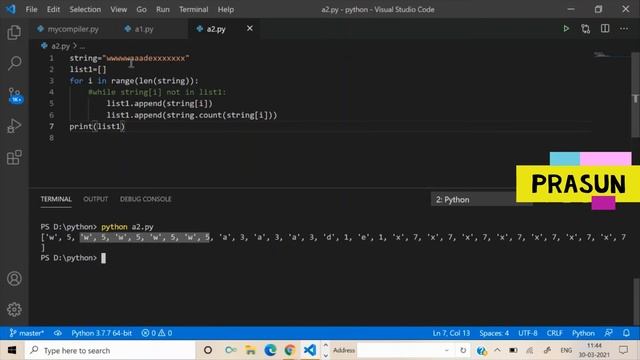This screenshot has width=640, height=360.
Task: Open the feedback icon in status bar
Action: point(609,333)
